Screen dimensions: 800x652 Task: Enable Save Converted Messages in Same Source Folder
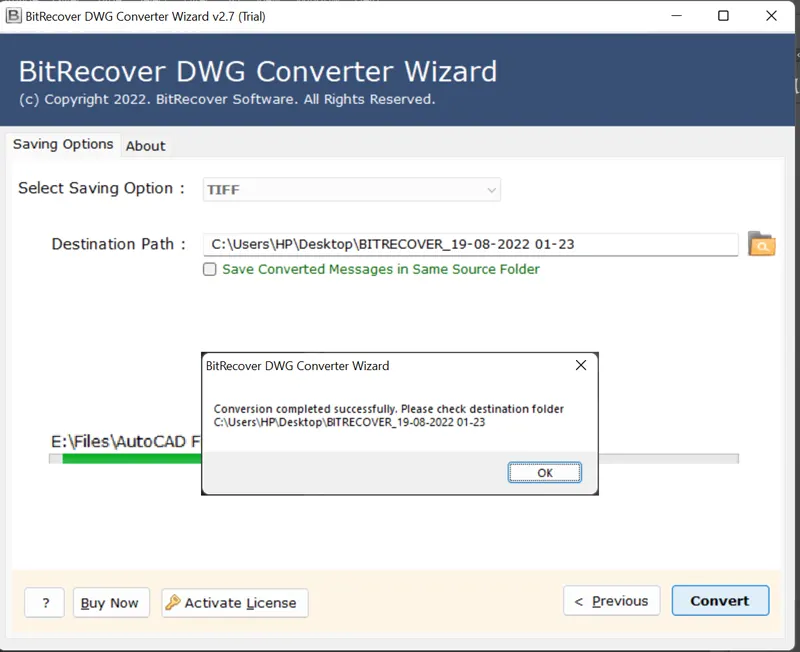[x=210, y=269]
